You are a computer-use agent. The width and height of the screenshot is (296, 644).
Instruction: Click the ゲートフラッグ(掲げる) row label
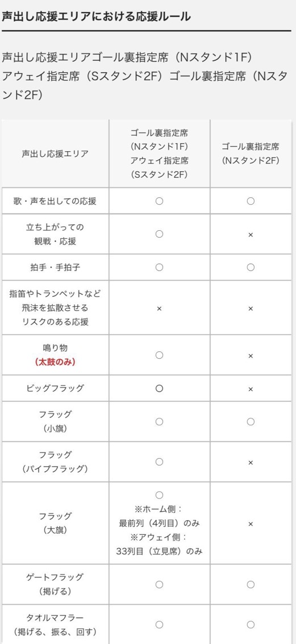(55, 584)
